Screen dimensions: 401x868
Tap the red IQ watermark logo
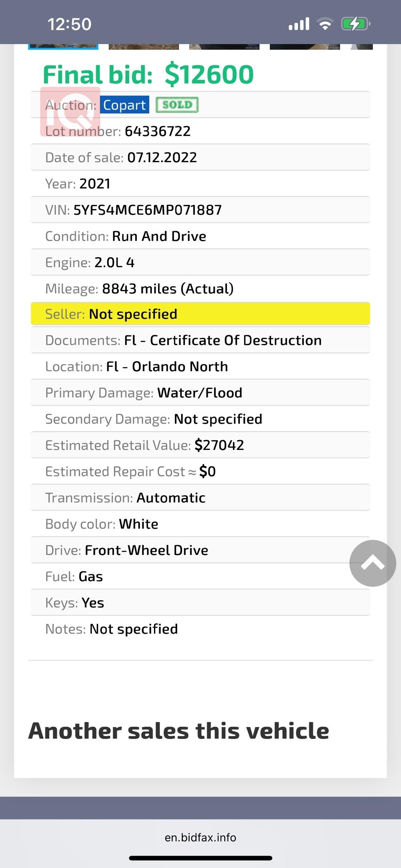[x=70, y=112]
